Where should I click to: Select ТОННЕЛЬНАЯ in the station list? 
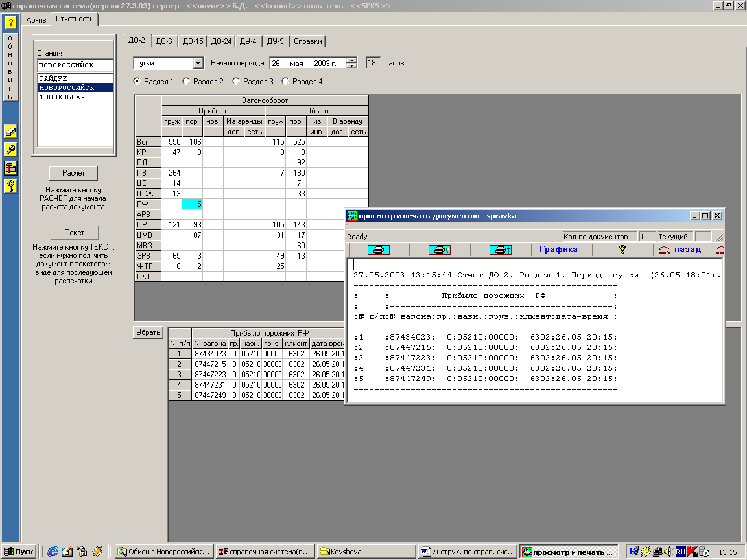coord(62,97)
